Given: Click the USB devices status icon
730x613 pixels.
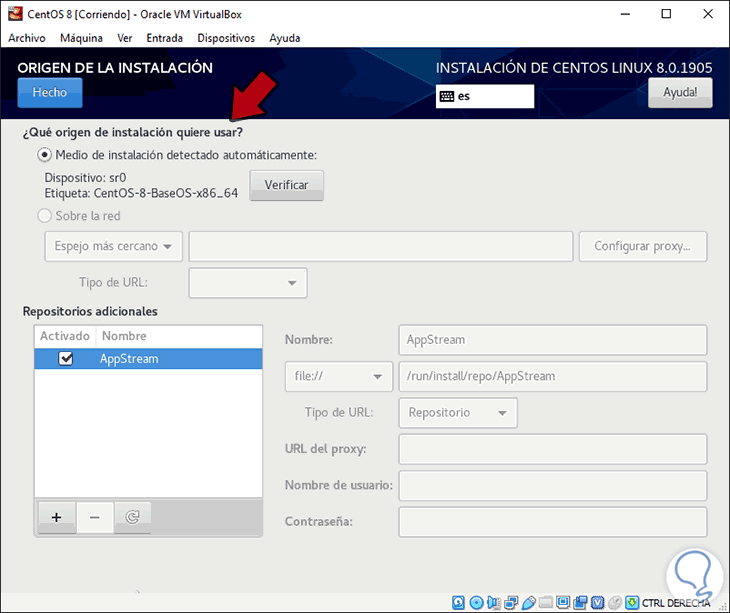Looking at the screenshot, I should tap(528, 603).
